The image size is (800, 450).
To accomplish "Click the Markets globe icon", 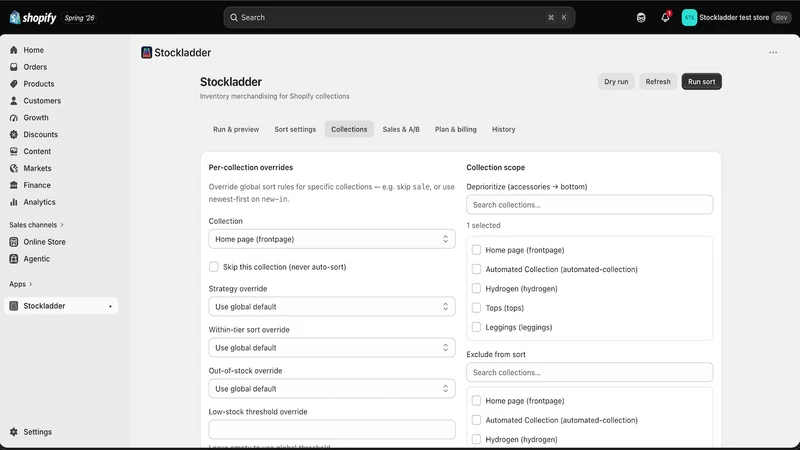I will [x=14, y=168].
